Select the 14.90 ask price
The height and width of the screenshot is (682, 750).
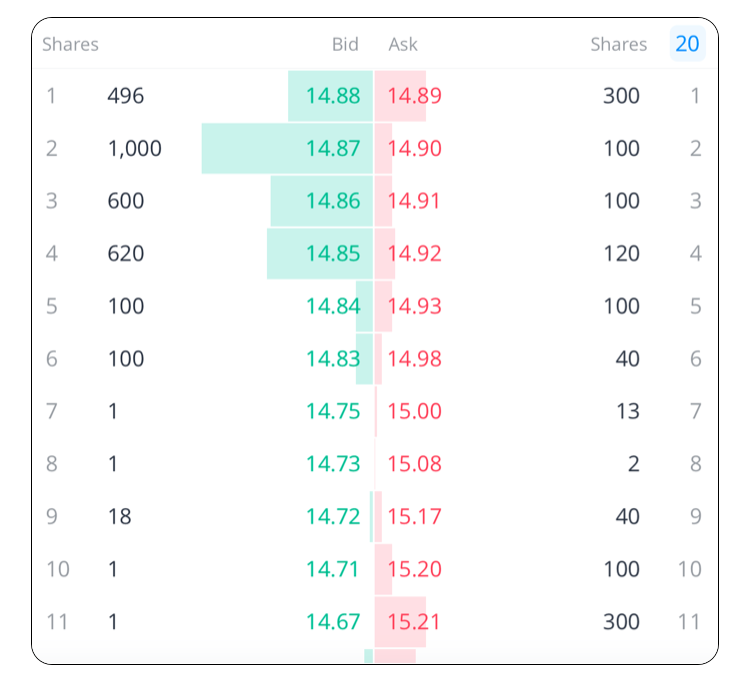[x=414, y=149]
